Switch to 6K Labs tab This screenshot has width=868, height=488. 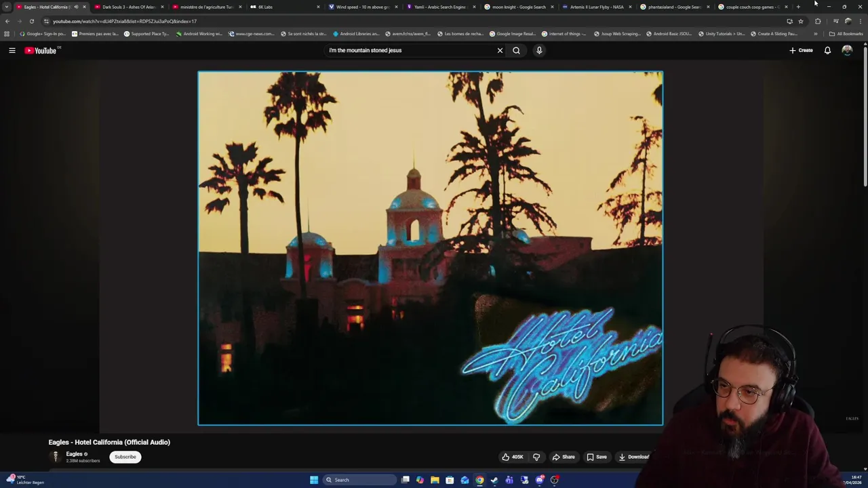tap(284, 7)
